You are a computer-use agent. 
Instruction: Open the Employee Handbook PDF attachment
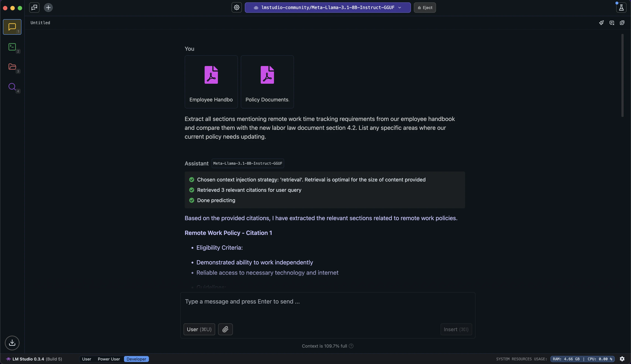211,82
